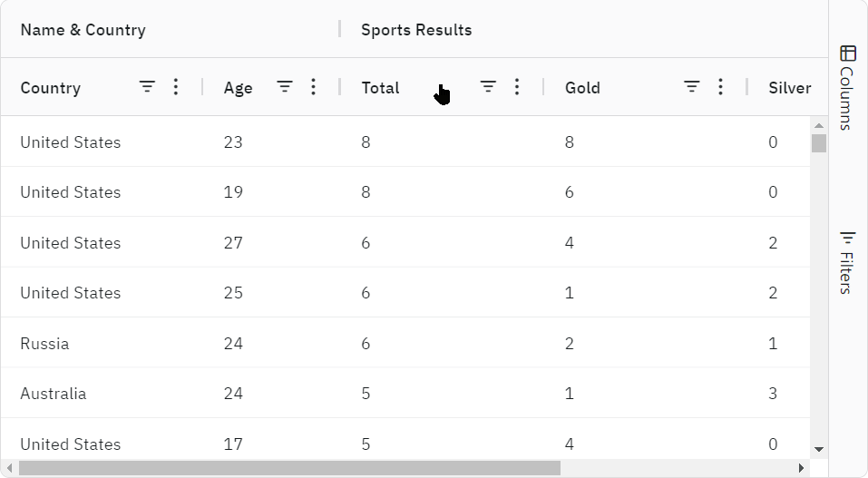
Task: Open the Total column filter icon
Action: (488, 87)
